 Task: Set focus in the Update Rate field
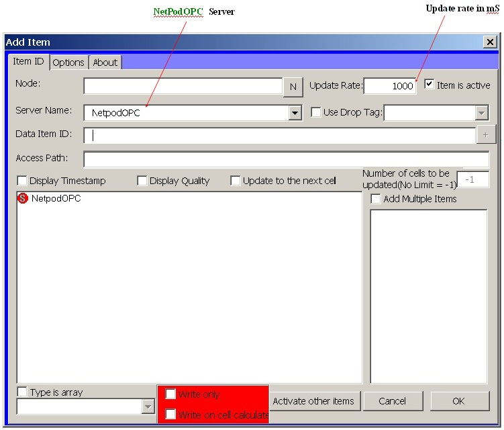(390, 86)
